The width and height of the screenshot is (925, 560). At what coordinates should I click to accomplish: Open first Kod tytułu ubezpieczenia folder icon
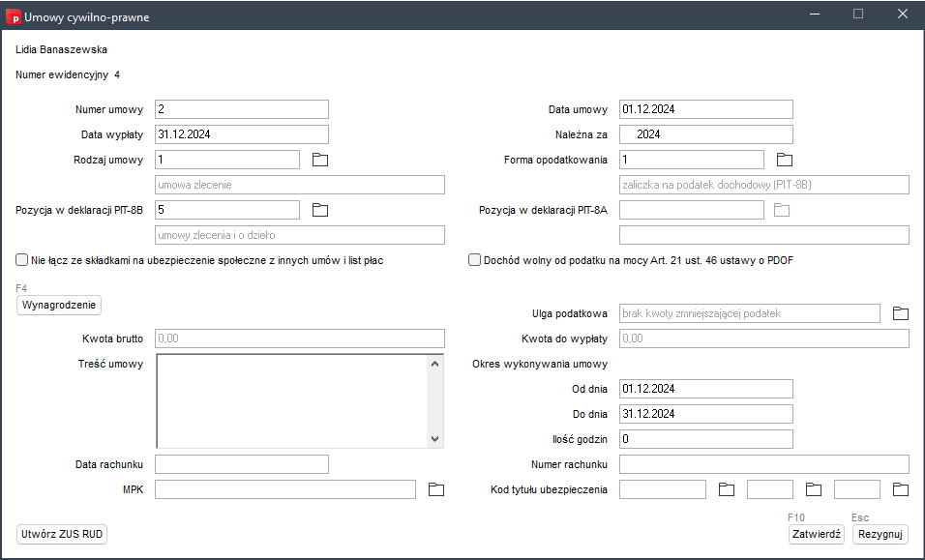click(x=727, y=489)
